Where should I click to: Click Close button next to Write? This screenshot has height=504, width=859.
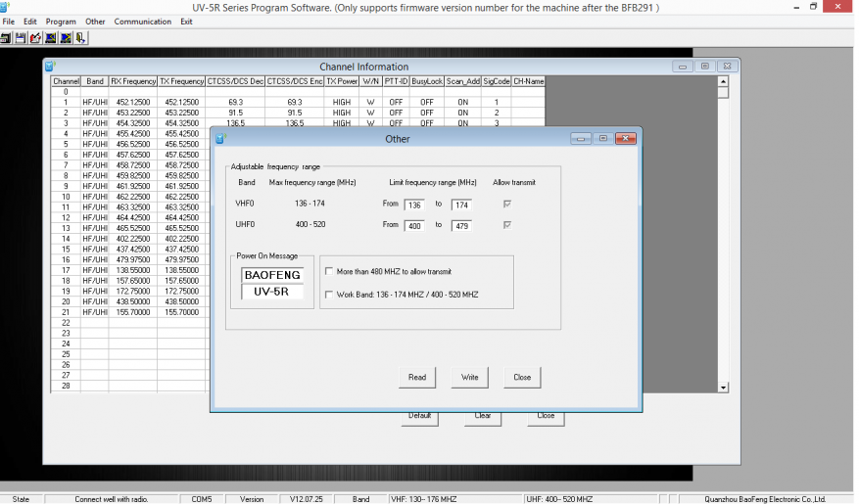click(x=522, y=377)
